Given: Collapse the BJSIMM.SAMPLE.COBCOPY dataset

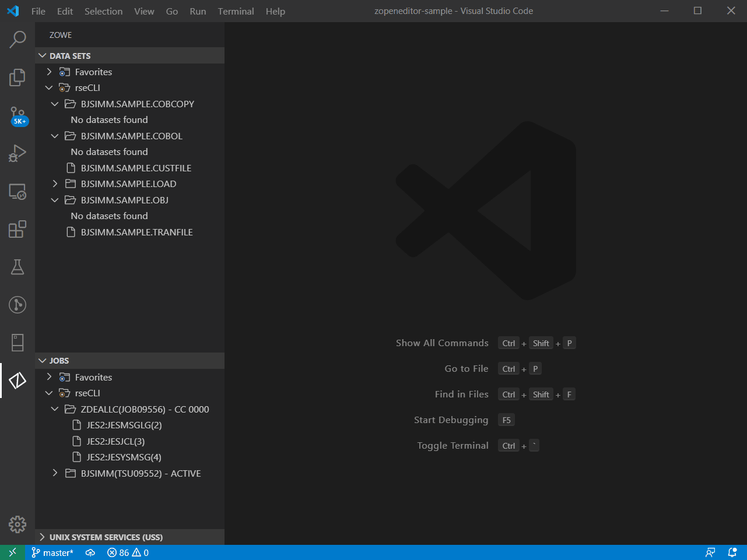Looking at the screenshot, I should tap(55, 104).
